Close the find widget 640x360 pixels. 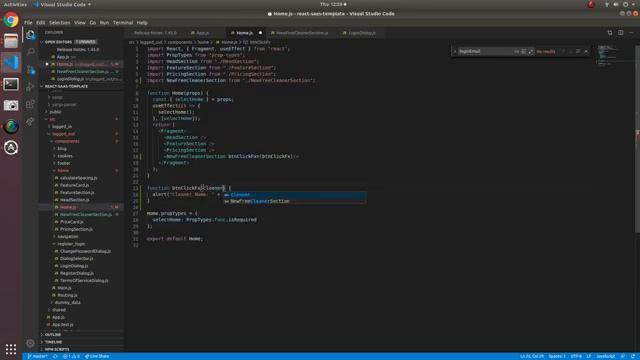click(586, 51)
